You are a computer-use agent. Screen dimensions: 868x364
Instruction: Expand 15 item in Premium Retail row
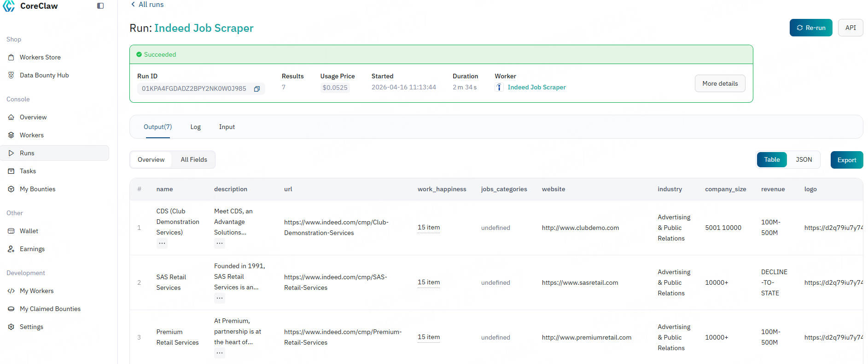[x=429, y=337]
